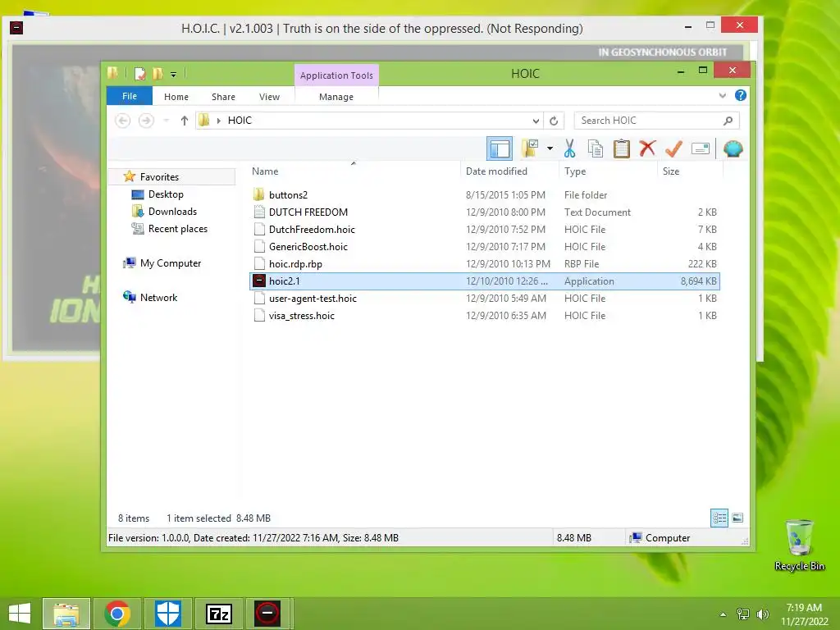Sort by the Size column header

pos(690,171)
